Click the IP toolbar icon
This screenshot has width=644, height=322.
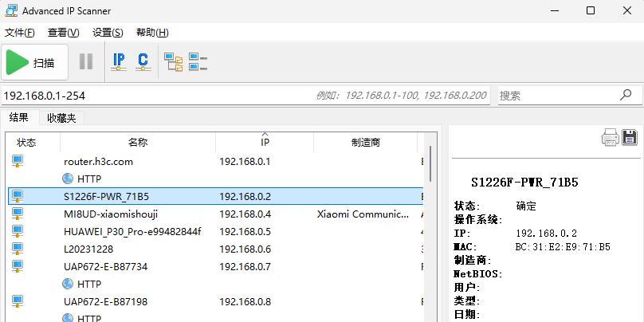coord(119,62)
